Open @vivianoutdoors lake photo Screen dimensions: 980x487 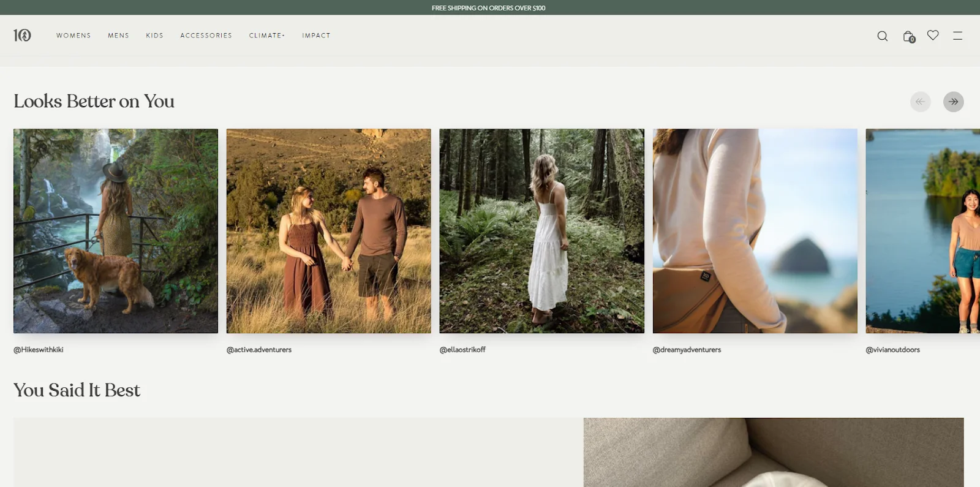coord(923,231)
